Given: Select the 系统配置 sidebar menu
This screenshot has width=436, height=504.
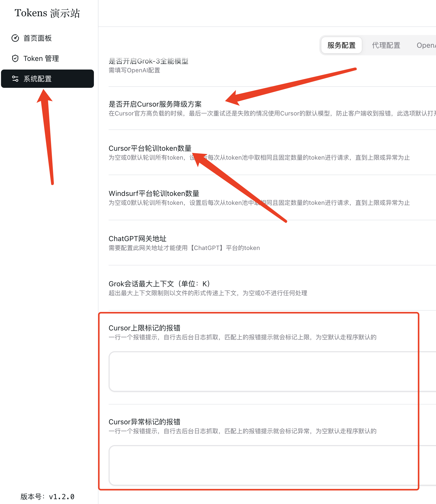Looking at the screenshot, I should tap(47, 79).
